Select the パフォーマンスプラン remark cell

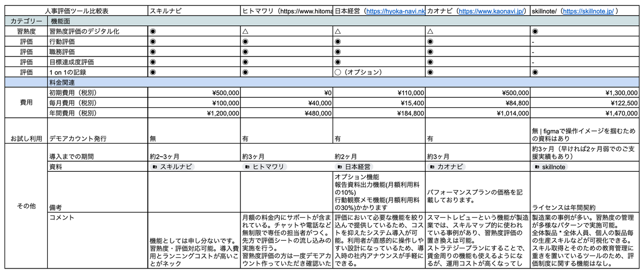478,192
